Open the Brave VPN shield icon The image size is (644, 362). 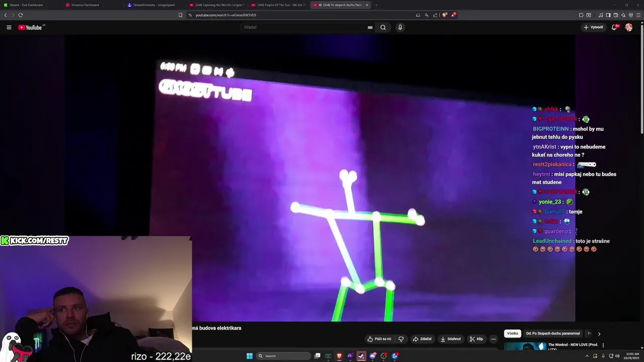coord(631,15)
